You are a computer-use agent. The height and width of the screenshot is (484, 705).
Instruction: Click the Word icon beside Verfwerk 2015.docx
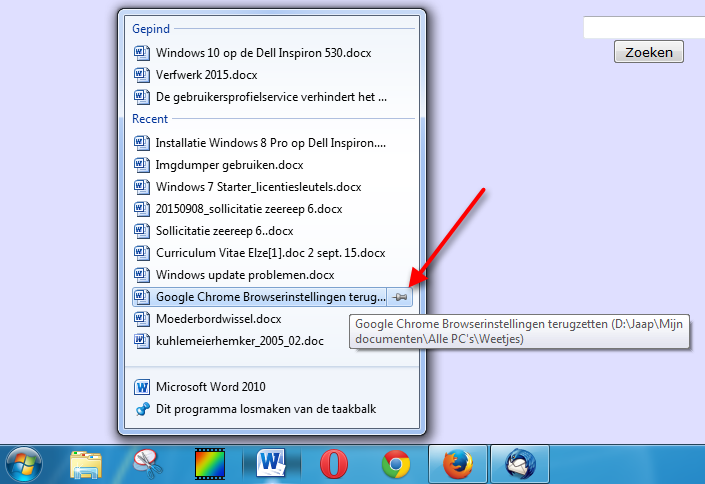(142, 75)
